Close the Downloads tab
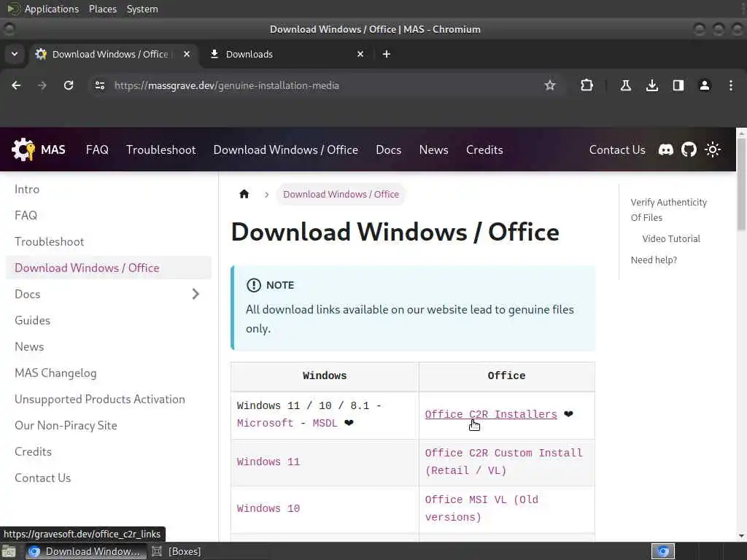This screenshot has height=560, width=747. [360, 54]
